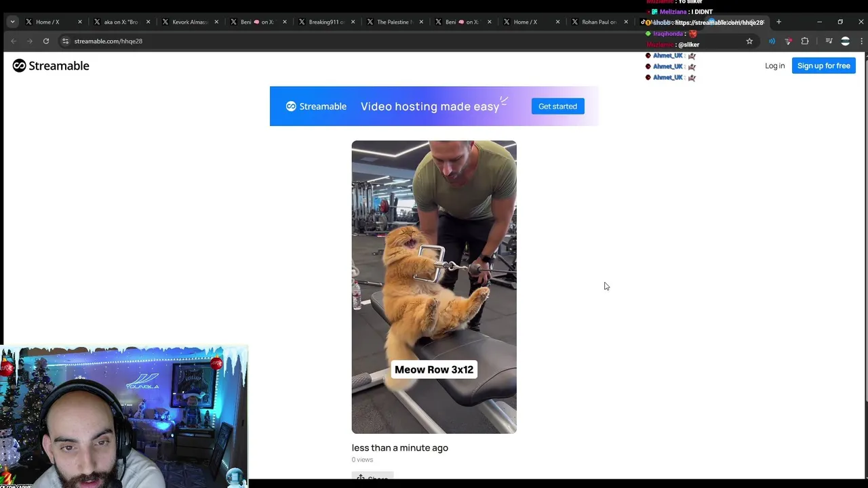Open the Chrome profile avatar
This screenshot has width=868, height=488.
tap(845, 41)
